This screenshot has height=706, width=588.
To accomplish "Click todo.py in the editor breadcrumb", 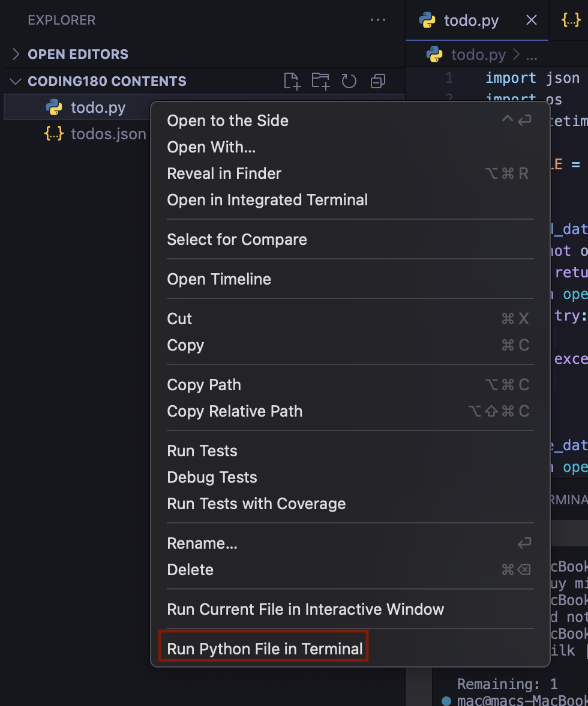I will 478,55.
